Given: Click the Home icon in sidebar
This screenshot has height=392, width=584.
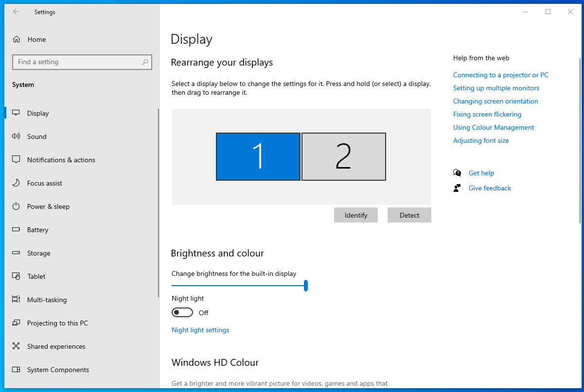Looking at the screenshot, I should coord(17,39).
